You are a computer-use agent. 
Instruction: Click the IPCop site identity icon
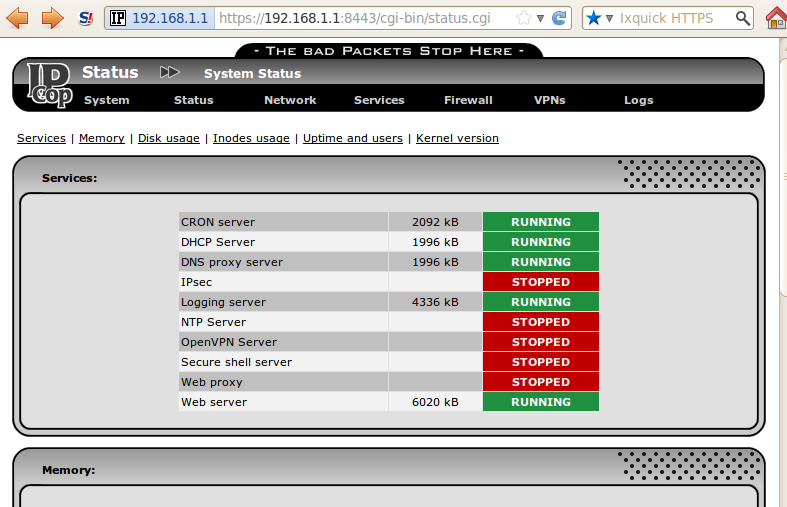point(118,18)
